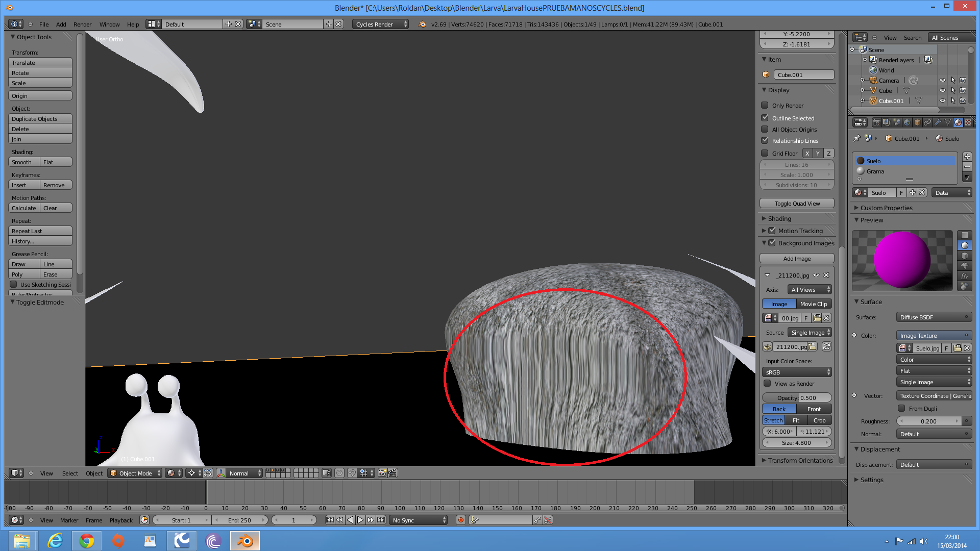The image size is (980, 551).
Task: Pin the properties context with pushpin icon
Action: click(857, 138)
